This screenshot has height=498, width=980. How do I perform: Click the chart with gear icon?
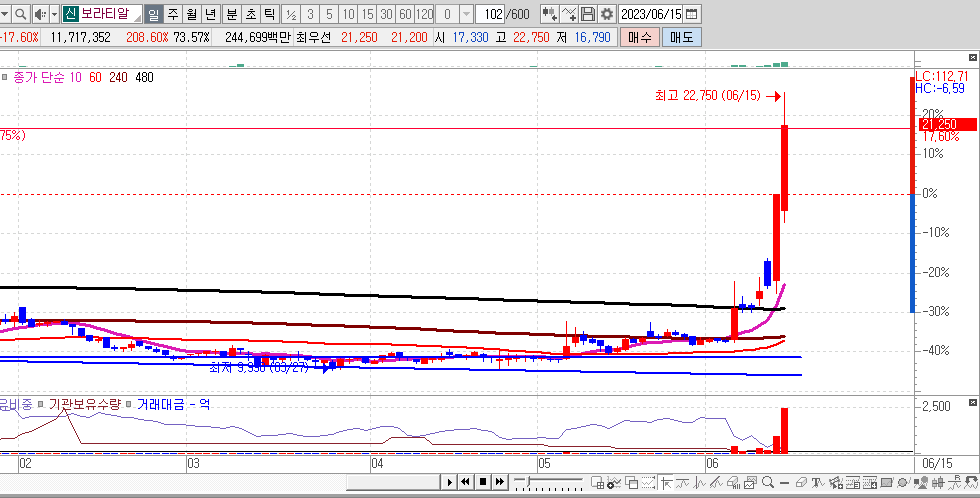pos(614,482)
